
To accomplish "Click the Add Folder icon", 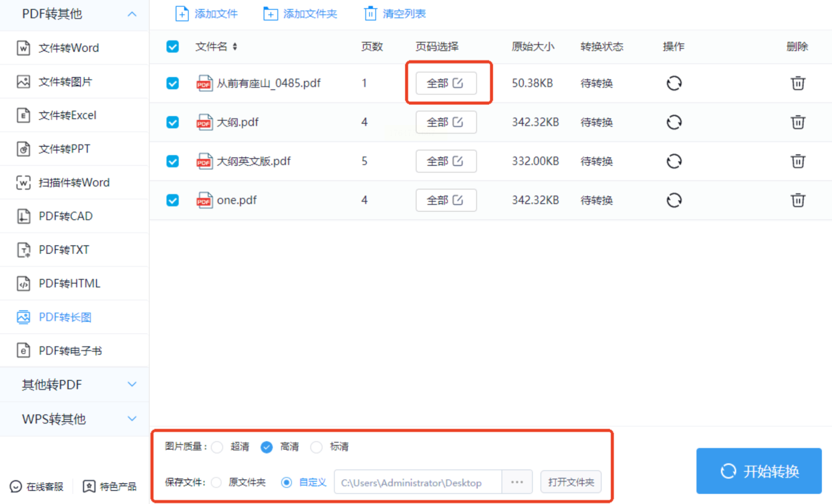I will 270,14.
